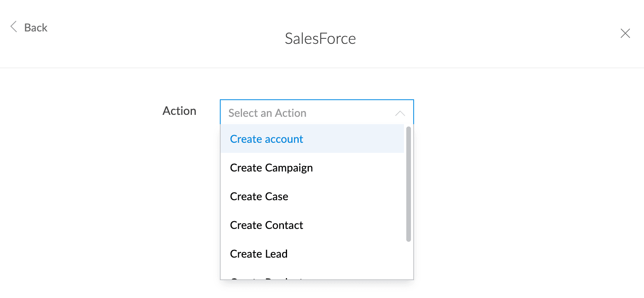
Task: Click the 'Action' field label
Action: [x=179, y=111]
